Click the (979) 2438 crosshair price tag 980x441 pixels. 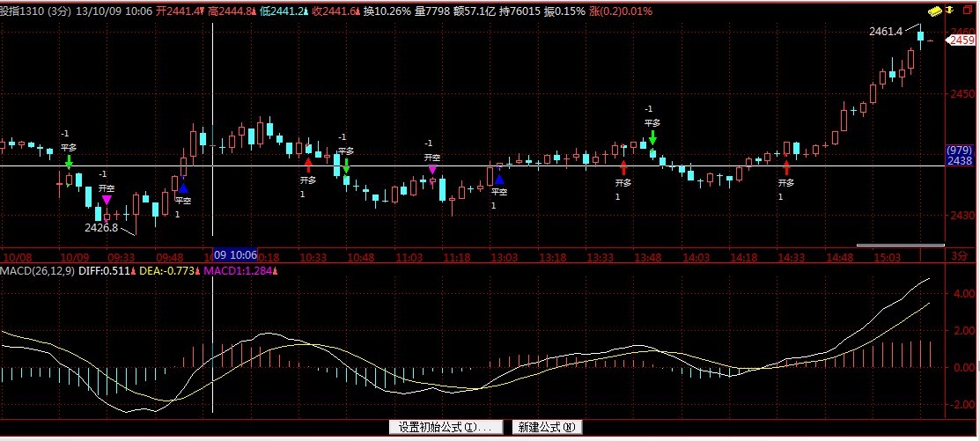click(960, 156)
